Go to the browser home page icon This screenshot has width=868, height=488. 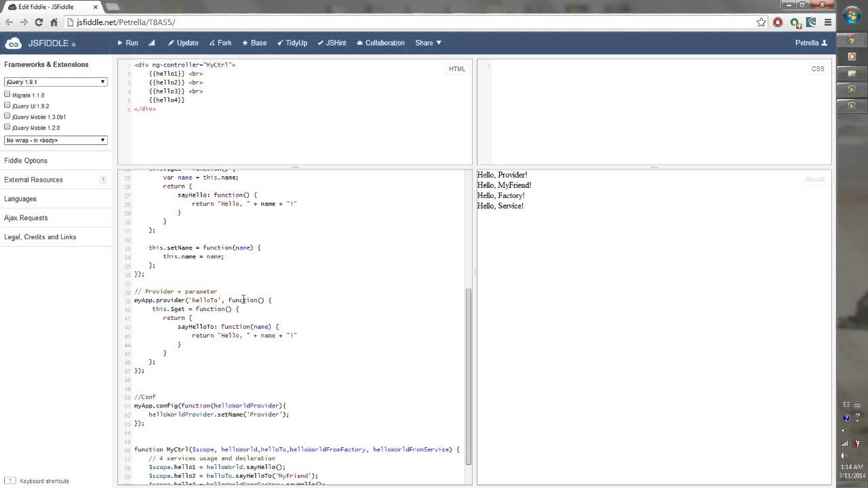(54, 22)
